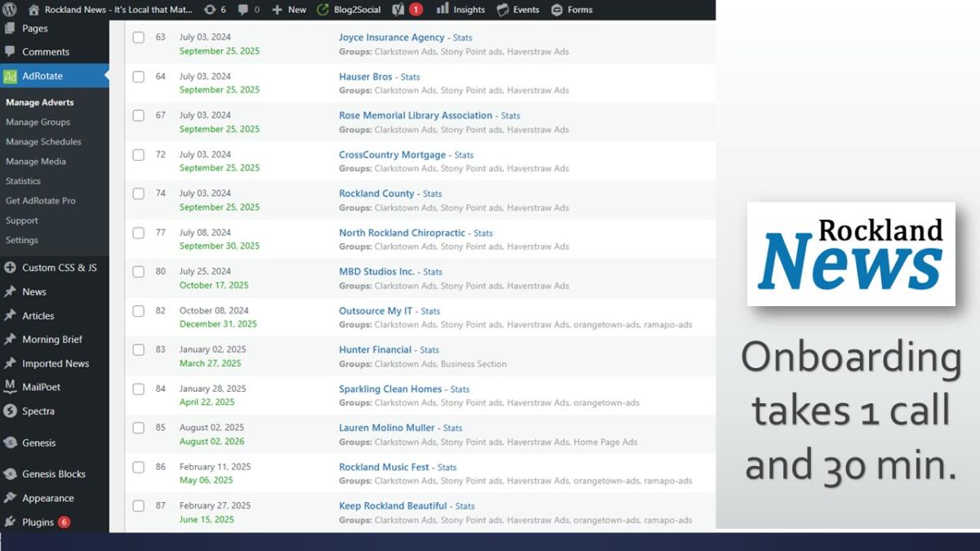Click the Forms icon in admin bar
This screenshot has height=551, width=980.
[x=557, y=10]
